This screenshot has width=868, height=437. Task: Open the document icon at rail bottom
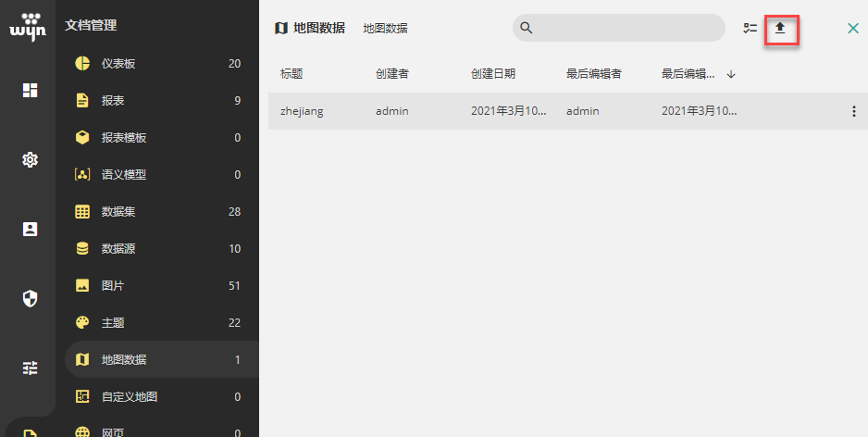coord(30,432)
